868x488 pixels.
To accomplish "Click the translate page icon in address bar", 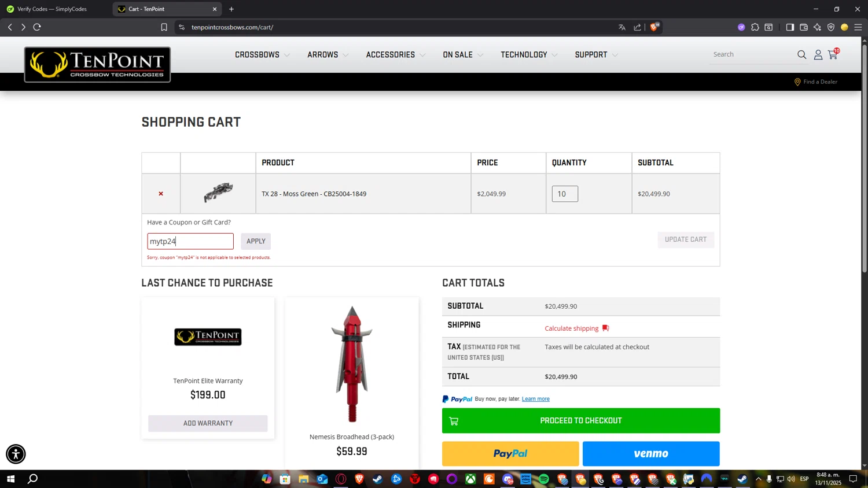I will point(622,27).
